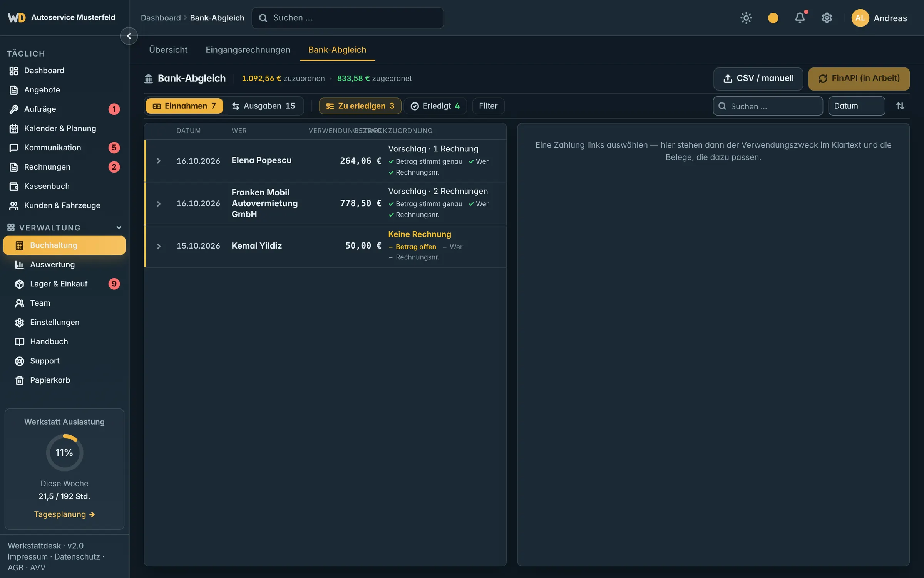Open Dashboard in the sidebar
This screenshot has height=578, width=924.
pyautogui.click(x=64, y=71)
